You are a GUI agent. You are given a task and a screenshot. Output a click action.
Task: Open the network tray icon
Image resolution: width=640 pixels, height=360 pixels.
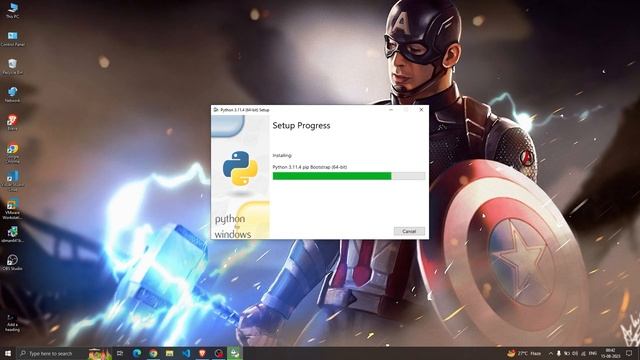click(583, 353)
